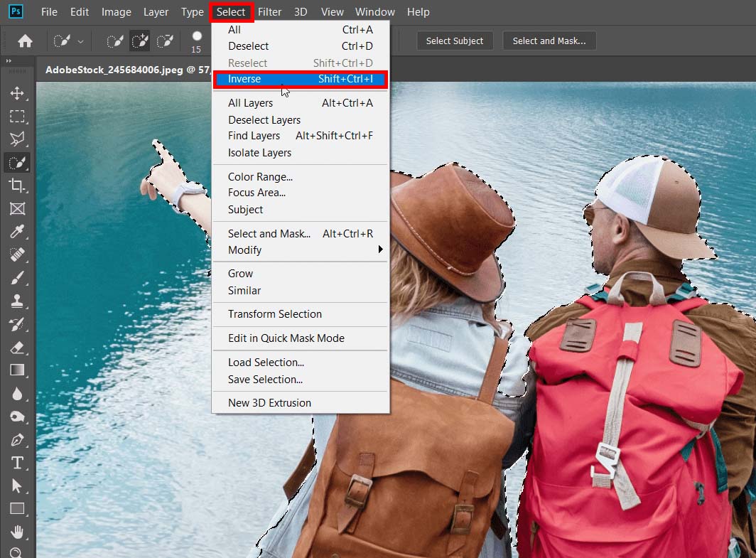Click the Select Subject button
Image resolution: width=756 pixels, height=558 pixels.
(455, 41)
